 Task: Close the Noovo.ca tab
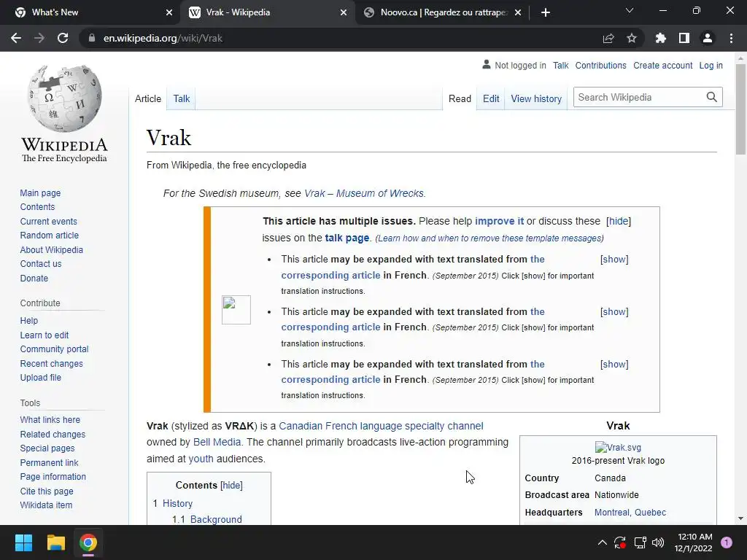(x=518, y=12)
